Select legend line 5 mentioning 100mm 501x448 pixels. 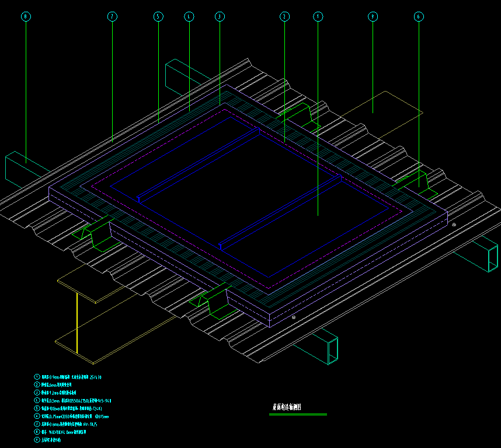(68, 408)
